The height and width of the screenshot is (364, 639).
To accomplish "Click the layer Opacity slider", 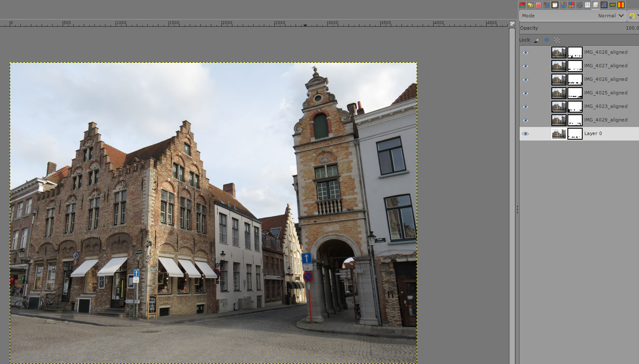I will click(579, 28).
